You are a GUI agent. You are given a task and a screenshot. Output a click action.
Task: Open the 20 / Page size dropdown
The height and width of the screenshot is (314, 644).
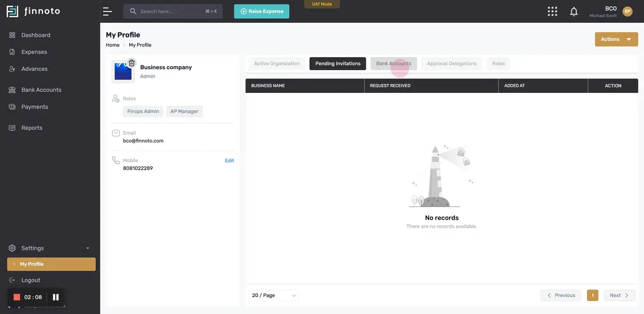click(x=274, y=295)
